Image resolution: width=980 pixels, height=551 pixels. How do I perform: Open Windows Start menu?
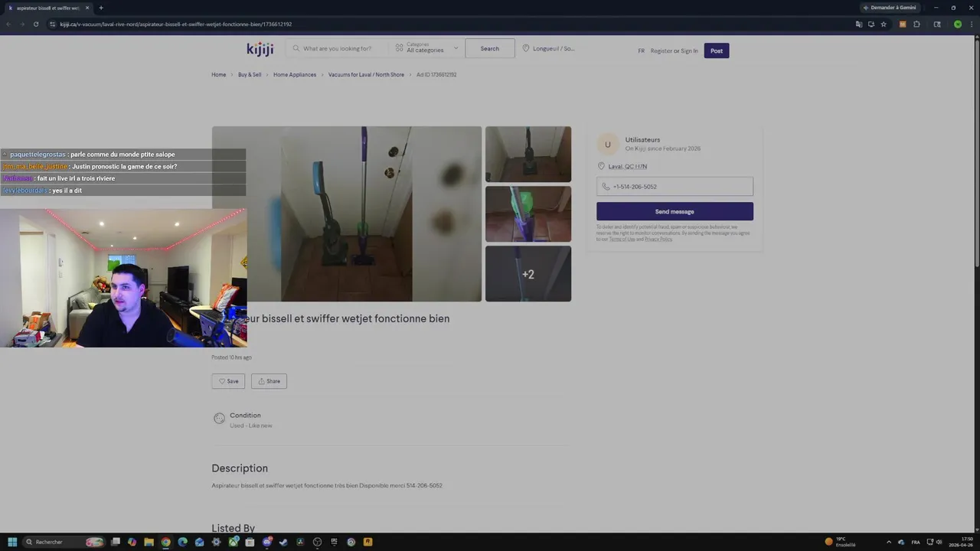(x=12, y=542)
